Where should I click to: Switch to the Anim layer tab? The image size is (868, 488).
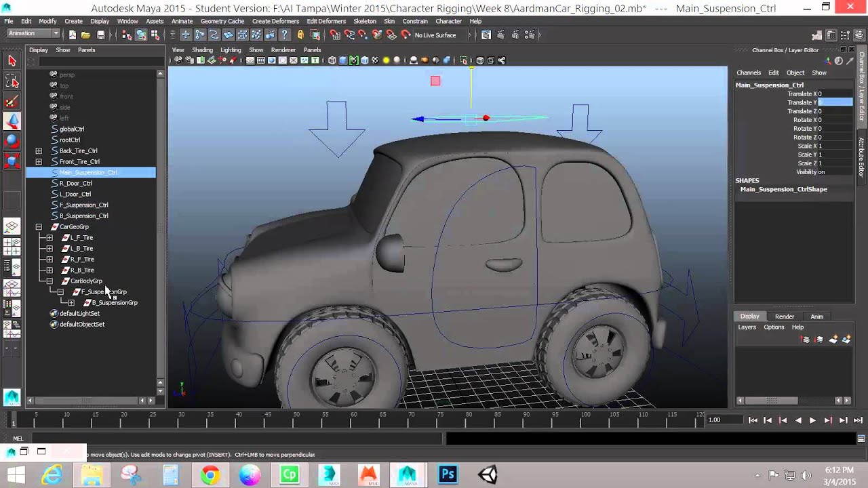point(816,317)
